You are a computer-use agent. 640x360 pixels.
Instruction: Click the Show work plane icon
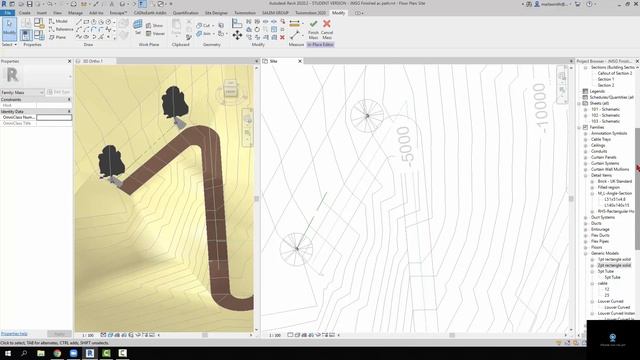[x=155, y=25]
